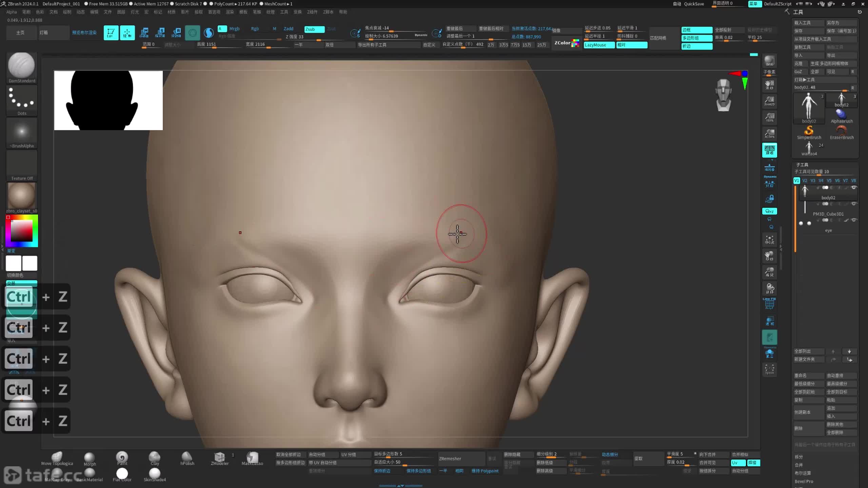
Task: Click the BPR render icon
Action: pyautogui.click(x=769, y=61)
